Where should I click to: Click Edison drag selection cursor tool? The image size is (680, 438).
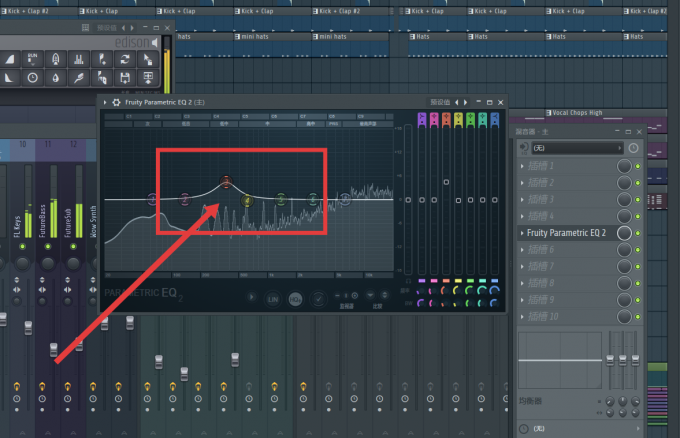point(148,59)
